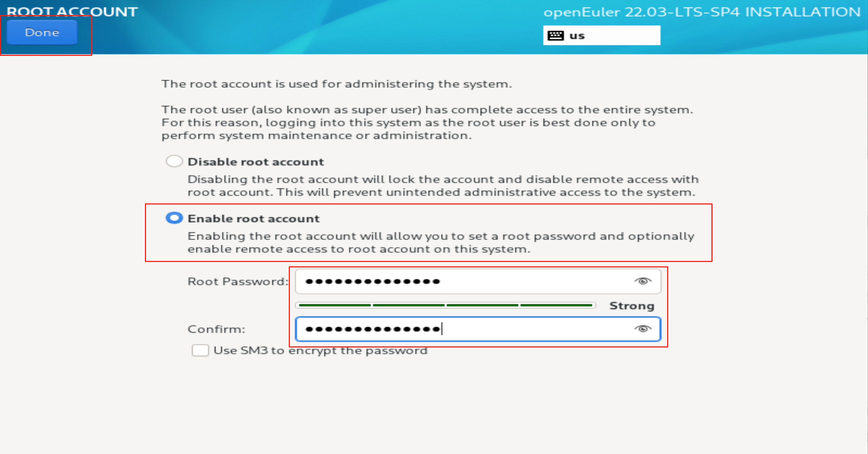Viewport: 868px width, 454px height.
Task: Open the language layout picker showing us
Action: coord(601,35)
